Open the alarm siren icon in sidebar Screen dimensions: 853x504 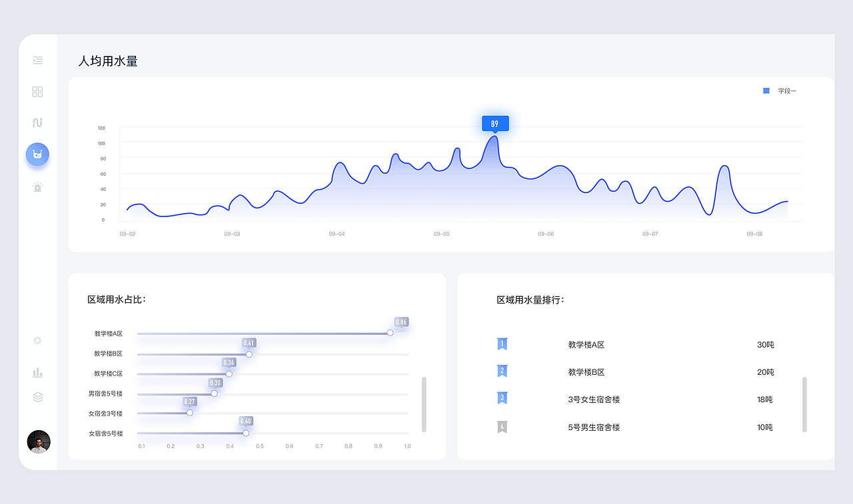[37, 187]
